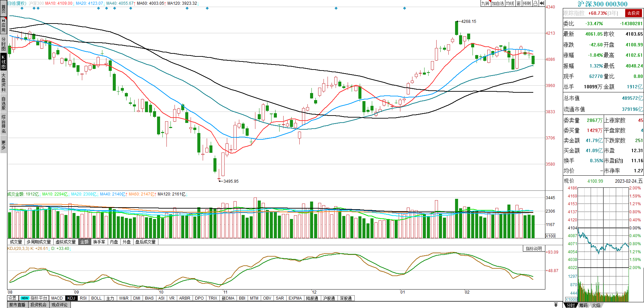
Task: Toggle the 预测 forecast display
Action: (527, 3)
